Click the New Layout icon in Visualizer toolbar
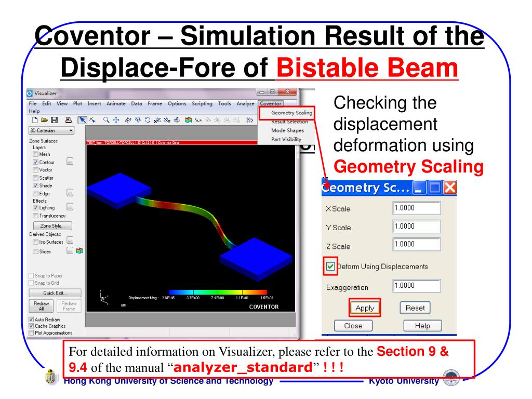The height and width of the screenshot is (399, 532). tap(35, 120)
